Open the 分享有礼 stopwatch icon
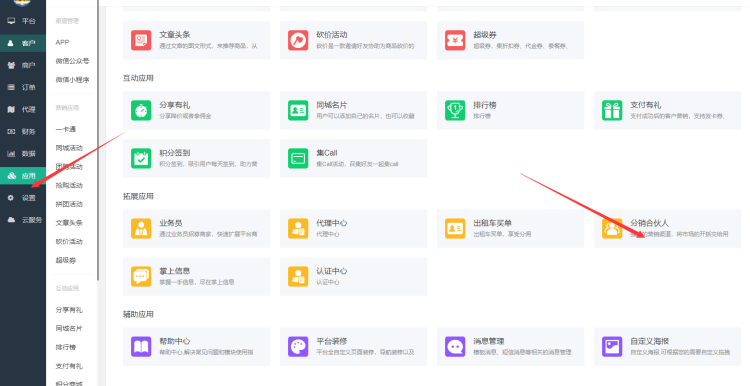This screenshot has height=386, width=750. point(141,110)
